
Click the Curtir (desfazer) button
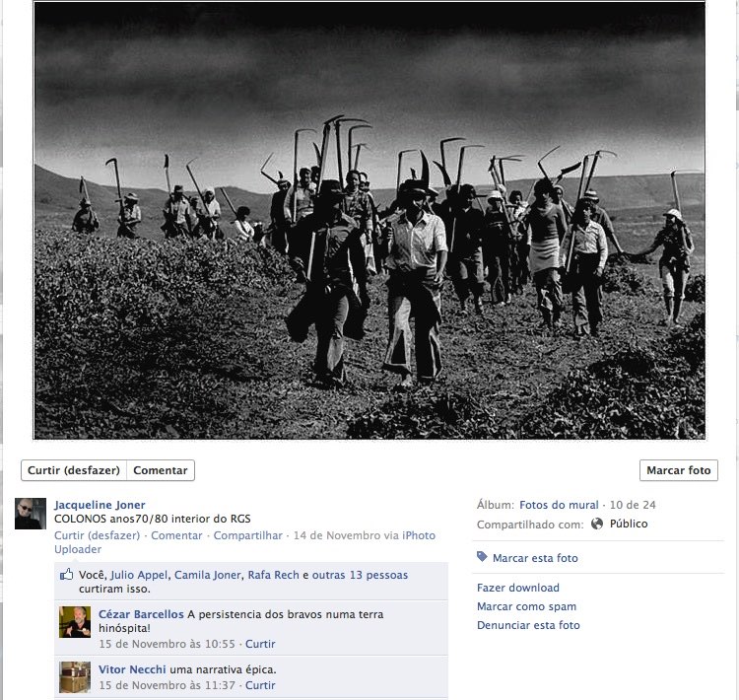[x=74, y=470]
